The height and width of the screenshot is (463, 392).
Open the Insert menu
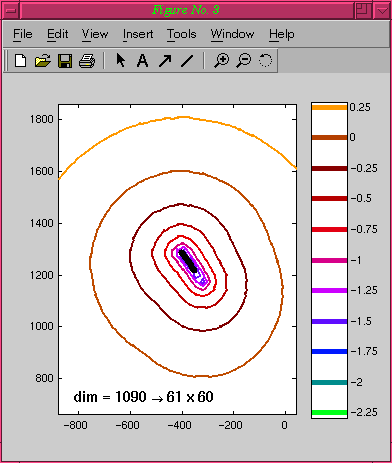(138, 34)
